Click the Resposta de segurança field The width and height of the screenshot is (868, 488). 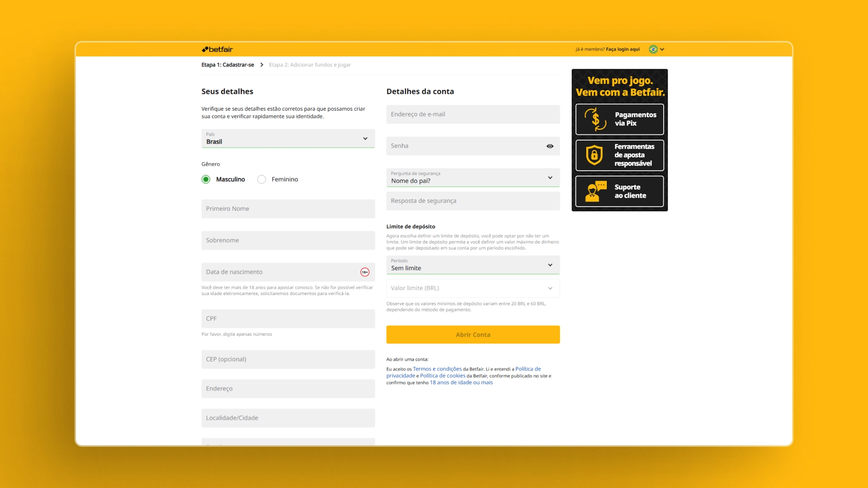(x=473, y=201)
